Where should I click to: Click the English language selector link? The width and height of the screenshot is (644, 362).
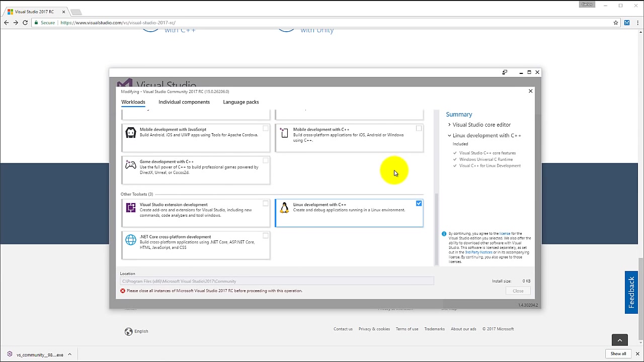pos(141,331)
